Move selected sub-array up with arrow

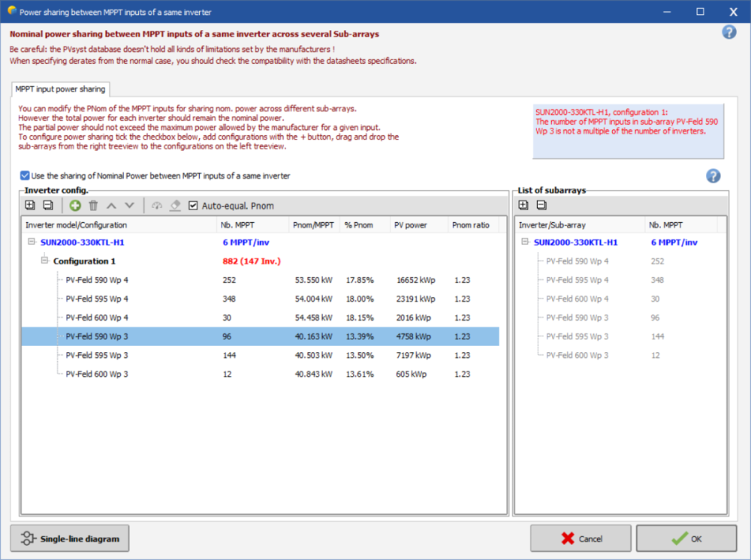[111, 206]
